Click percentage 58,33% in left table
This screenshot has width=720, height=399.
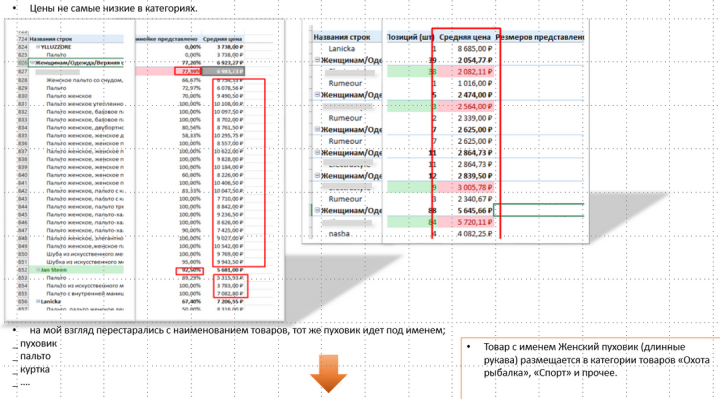191,135
